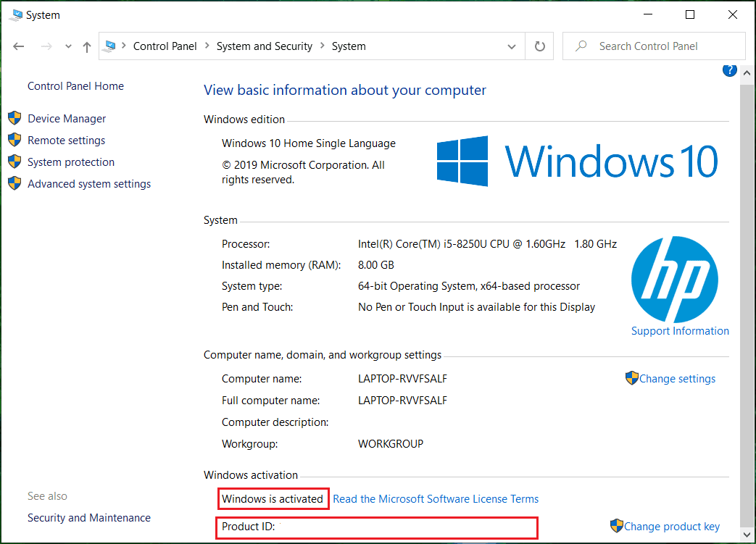The image size is (756, 544).
Task: Open Device Manager from the sidebar
Action: click(x=66, y=118)
